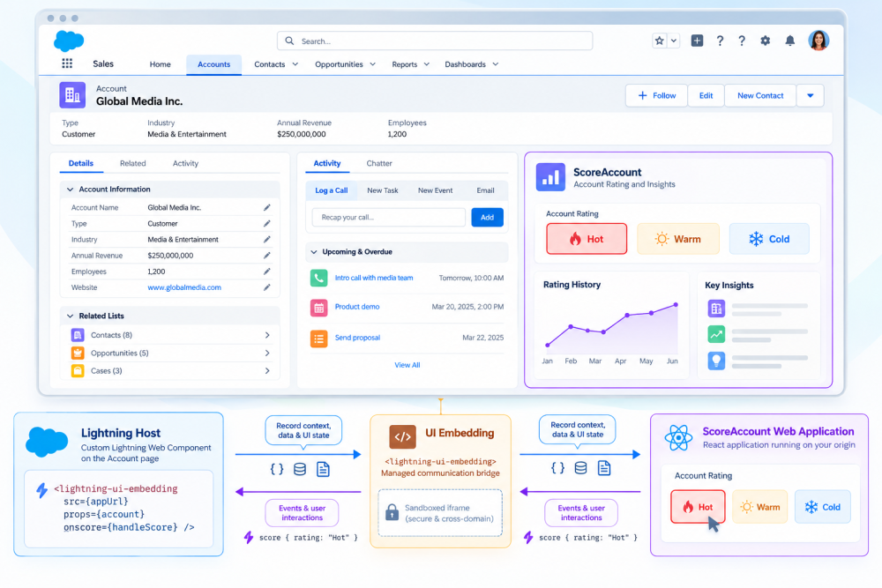Expand the Opportunities (5) row chevron
The image size is (882, 588).
coord(267,353)
